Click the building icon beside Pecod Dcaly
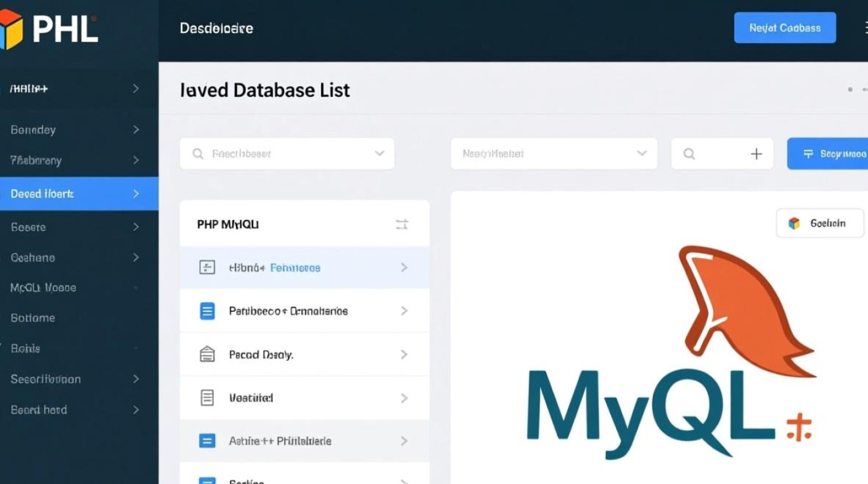 tap(207, 354)
